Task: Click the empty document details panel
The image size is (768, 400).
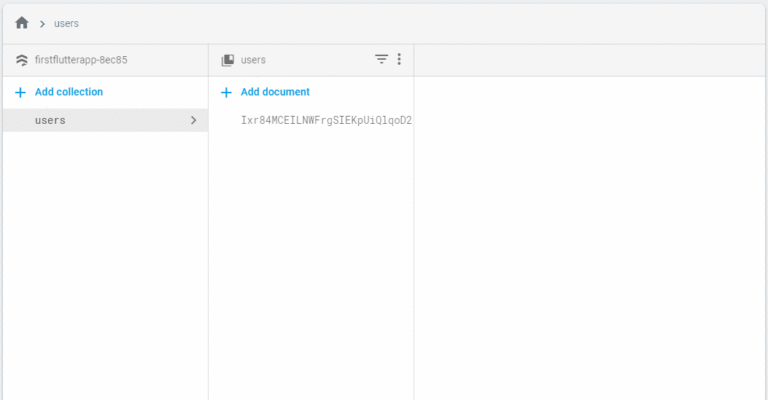Action: [589, 238]
